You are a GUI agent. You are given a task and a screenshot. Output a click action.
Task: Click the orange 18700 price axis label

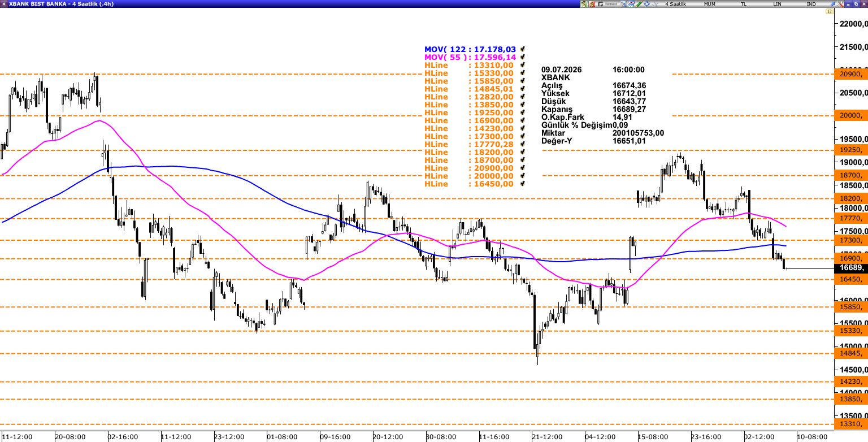coord(851,175)
